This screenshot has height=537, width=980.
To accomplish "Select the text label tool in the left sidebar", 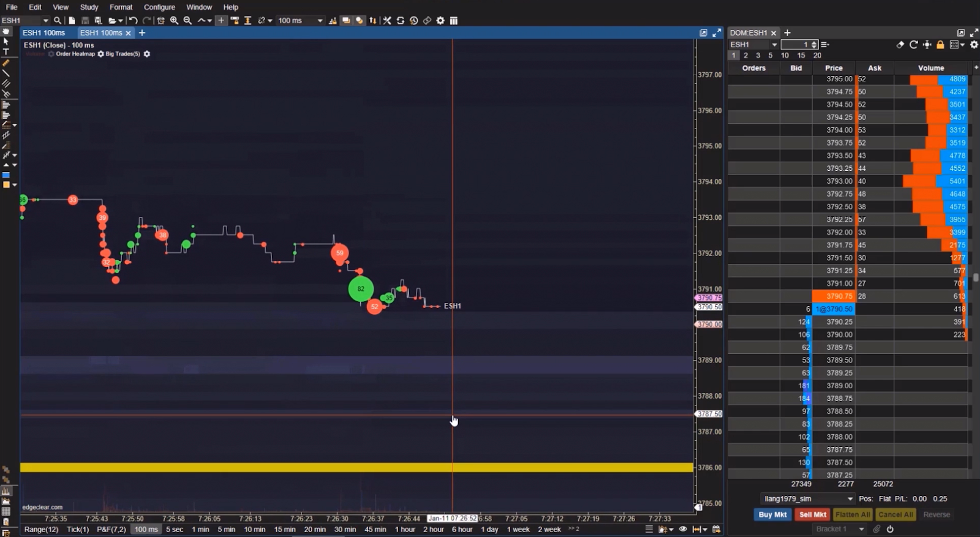I will point(6,52).
